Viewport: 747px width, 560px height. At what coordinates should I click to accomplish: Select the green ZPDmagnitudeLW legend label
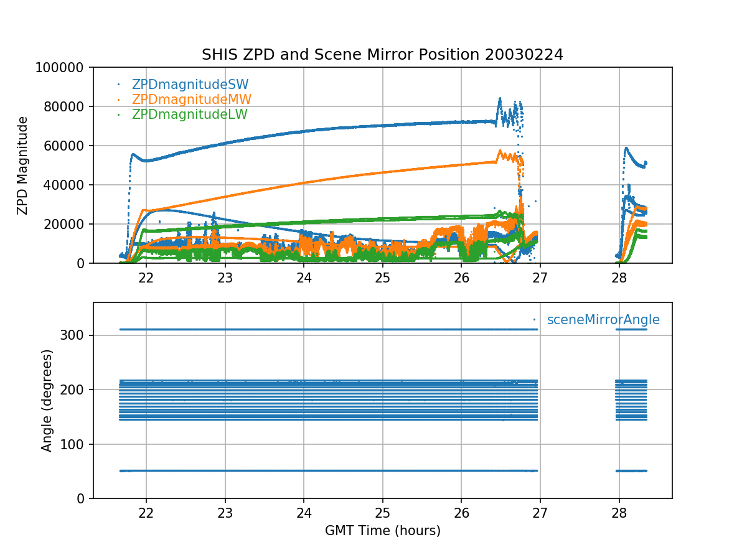pos(190,114)
